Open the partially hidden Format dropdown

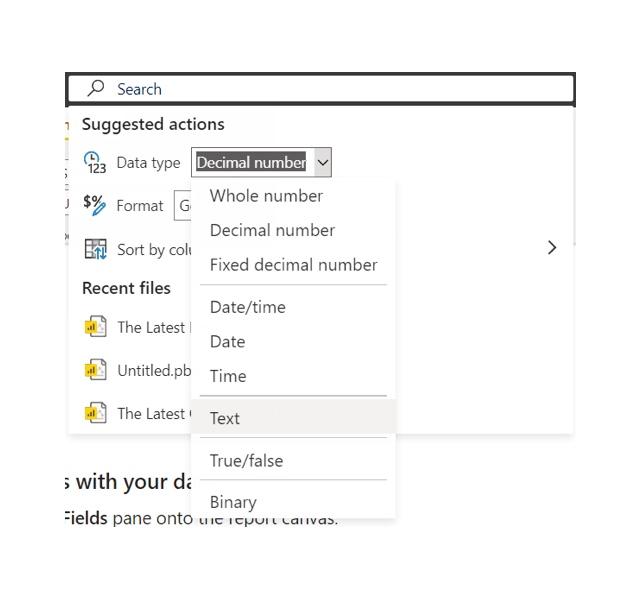183,205
